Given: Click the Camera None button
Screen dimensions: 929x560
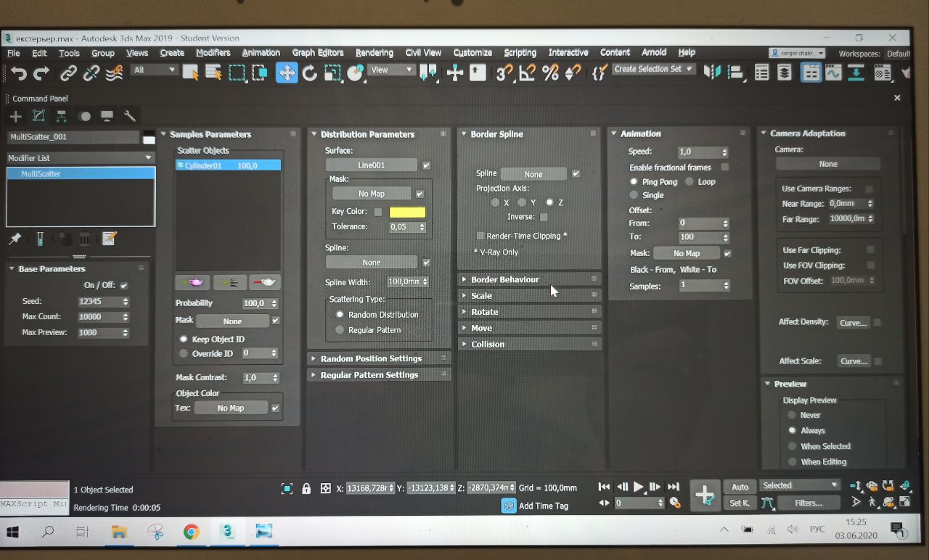Looking at the screenshot, I should point(828,164).
